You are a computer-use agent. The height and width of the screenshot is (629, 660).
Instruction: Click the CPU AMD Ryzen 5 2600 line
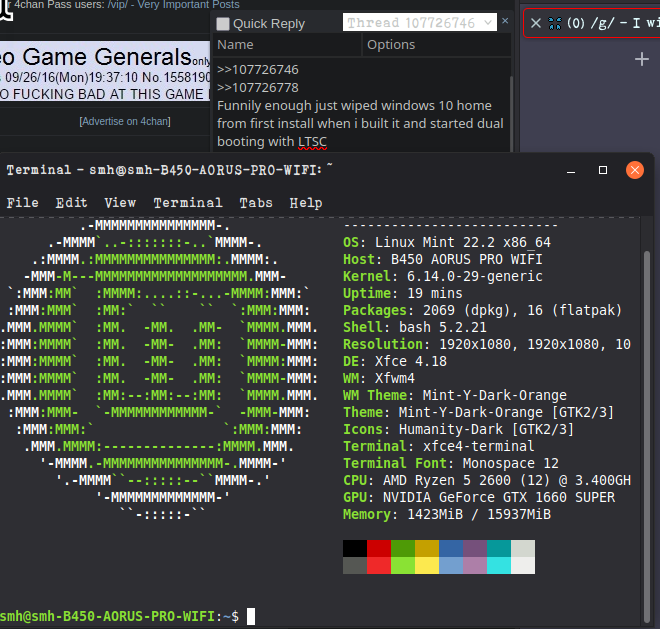pyautogui.click(x=487, y=480)
